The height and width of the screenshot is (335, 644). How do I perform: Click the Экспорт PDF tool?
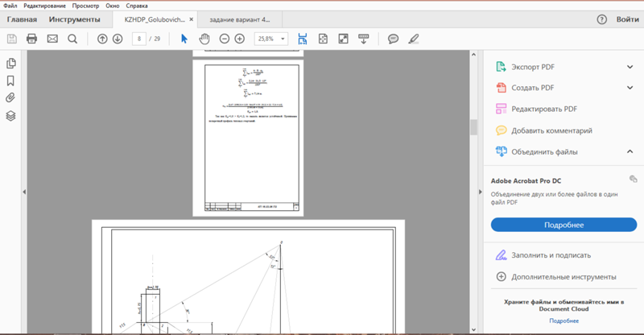pyautogui.click(x=533, y=67)
